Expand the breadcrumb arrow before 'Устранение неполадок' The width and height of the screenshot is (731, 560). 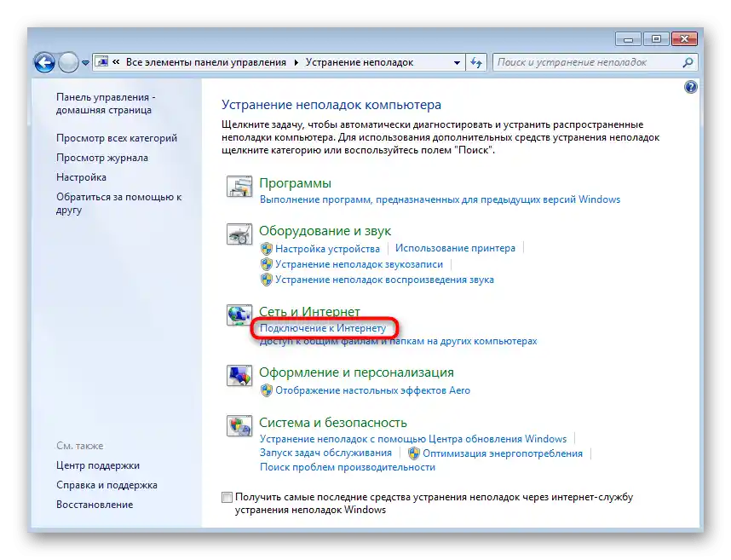click(x=296, y=62)
